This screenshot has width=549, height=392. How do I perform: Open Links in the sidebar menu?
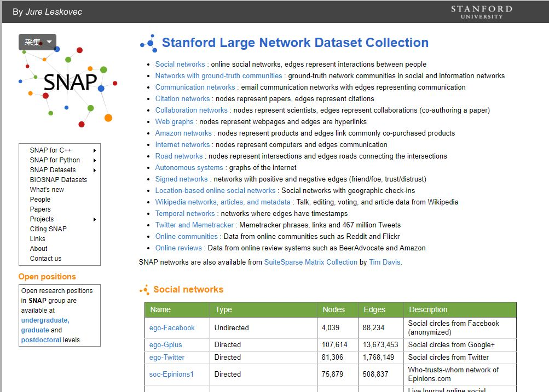point(37,238)
